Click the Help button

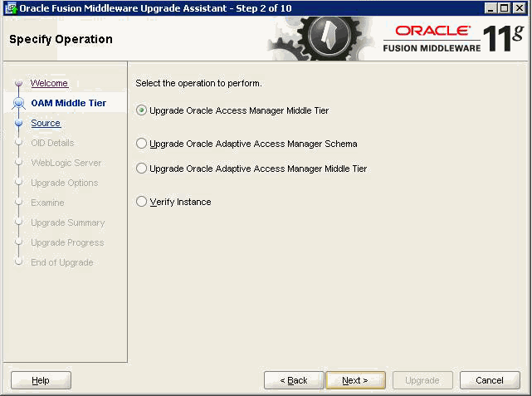(x=41, y=380)
